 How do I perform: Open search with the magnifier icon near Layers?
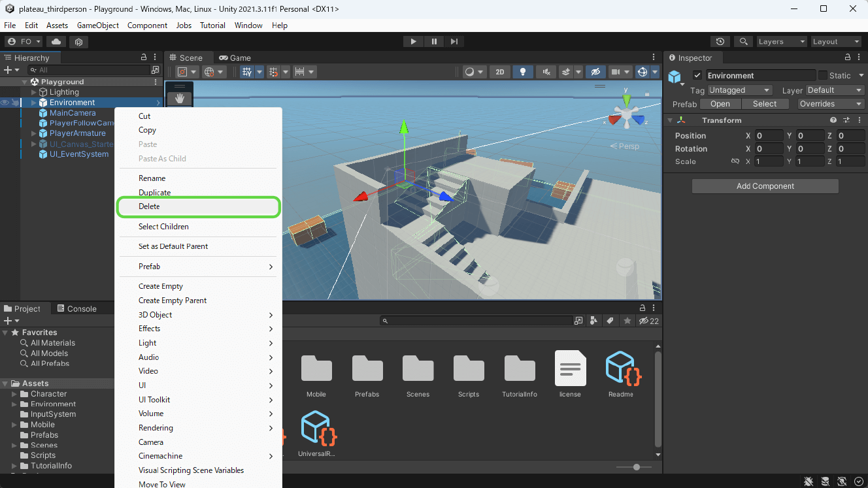pos(743,41)
